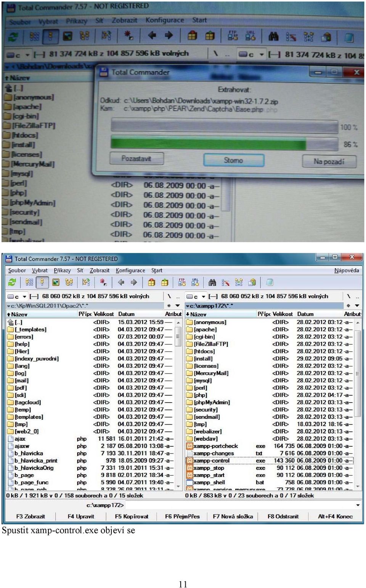Show directory tree icon in lower window toolbar

coord(69,282)
